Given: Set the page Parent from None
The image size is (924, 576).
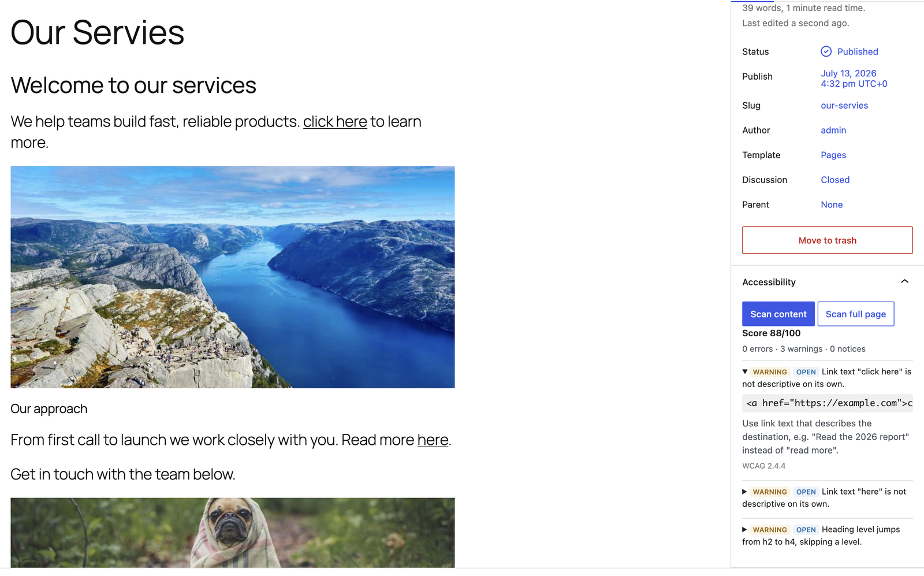Looking at the screenshot, I should pos(831,205).
